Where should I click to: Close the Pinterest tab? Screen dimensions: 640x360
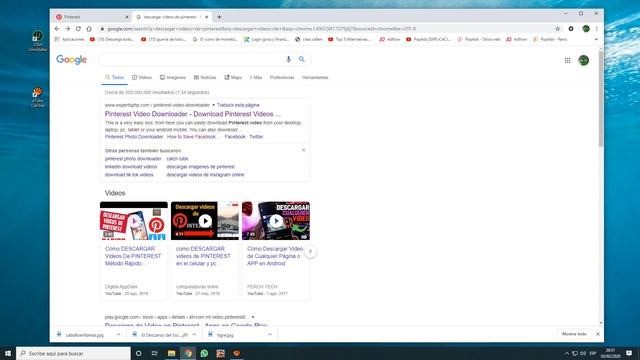(127, 17)
